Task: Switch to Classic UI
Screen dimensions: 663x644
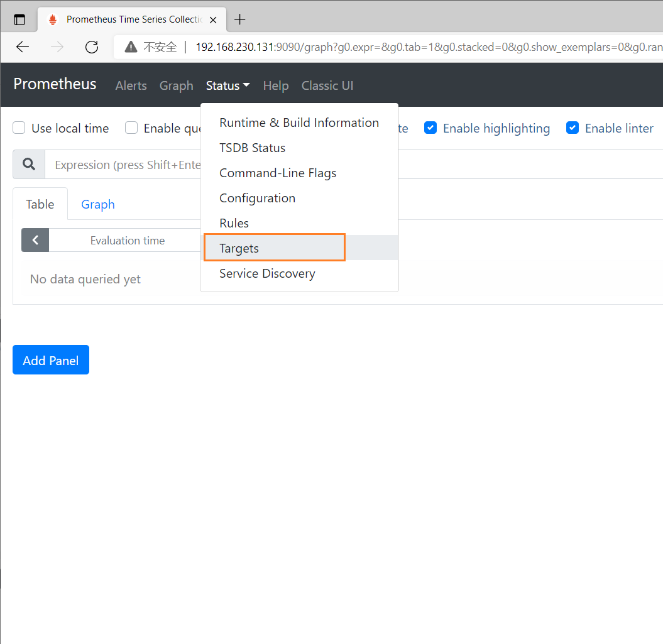Action: pyautogui.click(x=327, y=85)
